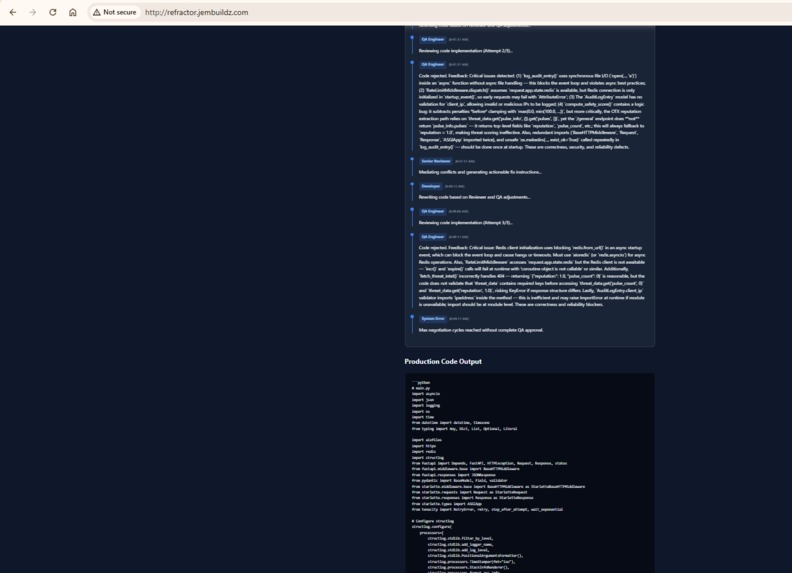
Task: Click the '# Configure structlog' comment line
Action: pyautogui.click(x=432, y=521)
